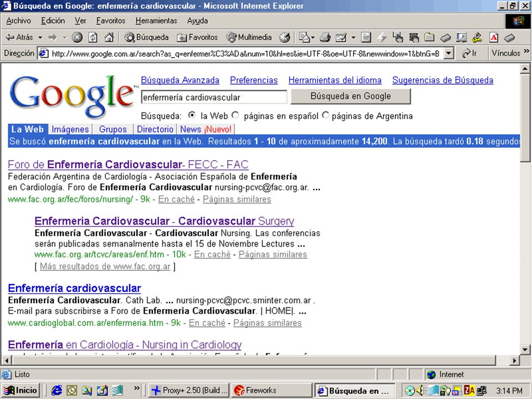This screenshot has width=532, height=399.
Task: Open 'Foro de Enfermería Cardiovascular- FECC - FAC' result
Action: coord(128,165)
